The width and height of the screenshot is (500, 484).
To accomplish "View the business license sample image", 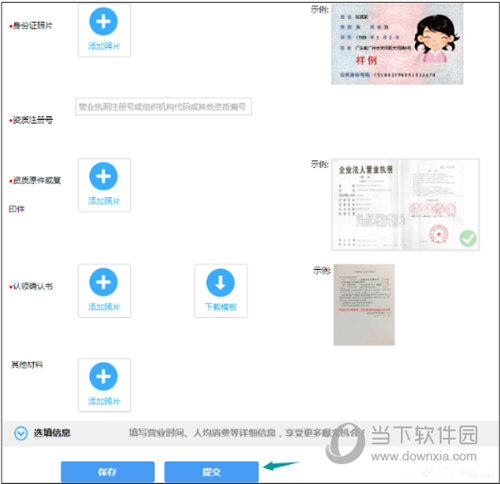I will [x=406, y=205].
